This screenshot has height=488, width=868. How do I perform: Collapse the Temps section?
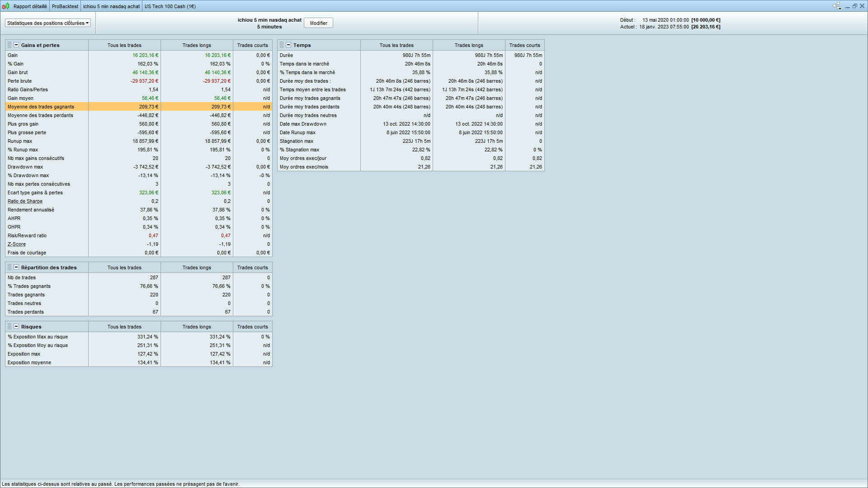[288, 45]
